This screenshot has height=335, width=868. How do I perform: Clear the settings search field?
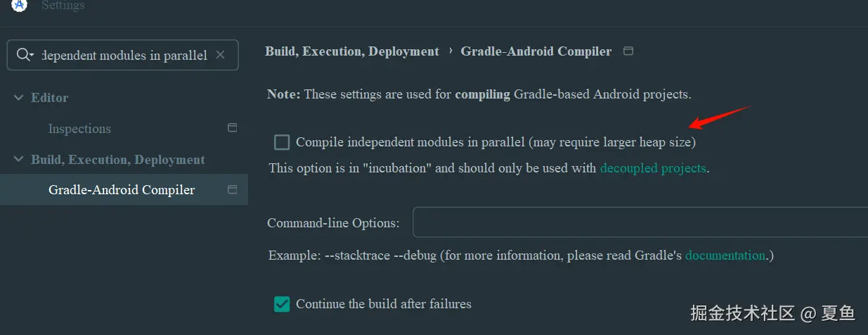[220, 55]
